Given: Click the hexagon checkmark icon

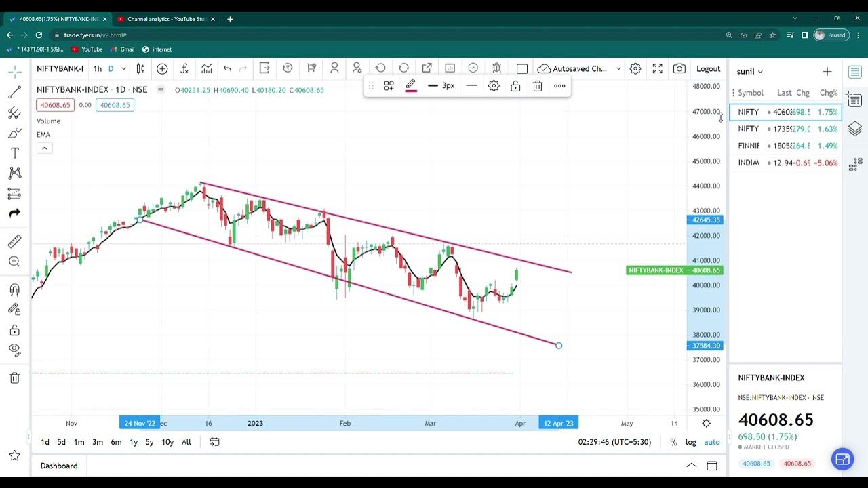Looking at the screenshot, I should coord(473,68).
